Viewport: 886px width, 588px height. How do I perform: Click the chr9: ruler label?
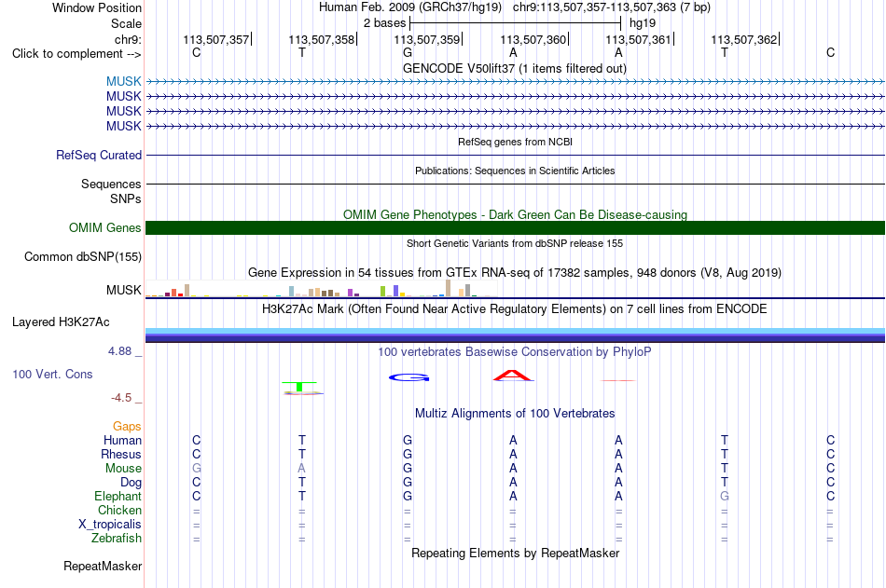click(128, 39)
